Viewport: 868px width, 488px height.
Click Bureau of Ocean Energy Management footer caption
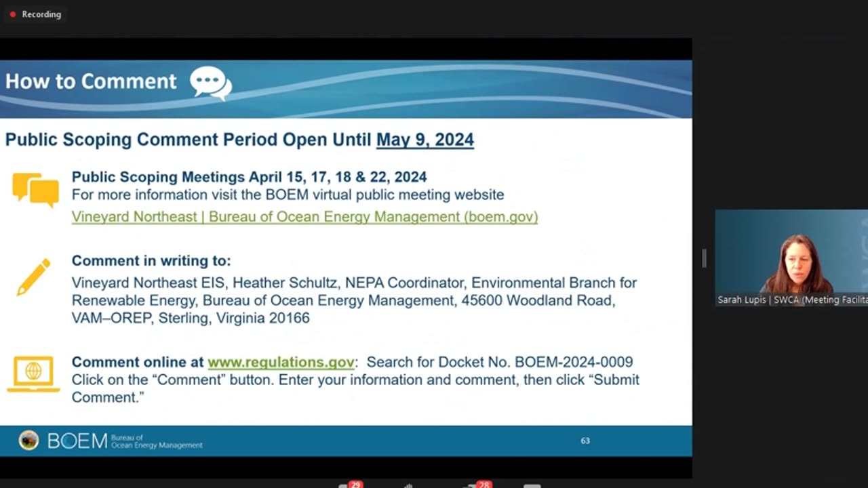[157, 441]
